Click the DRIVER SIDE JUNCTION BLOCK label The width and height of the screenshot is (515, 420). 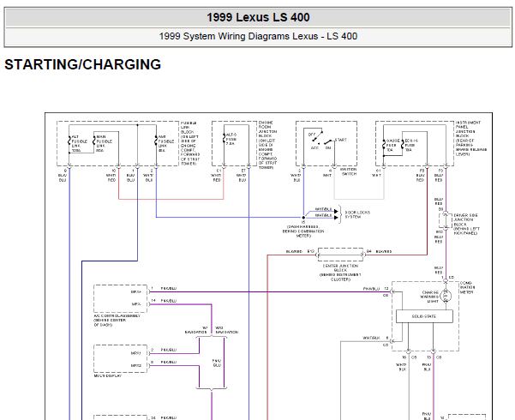tap(467, 224)
